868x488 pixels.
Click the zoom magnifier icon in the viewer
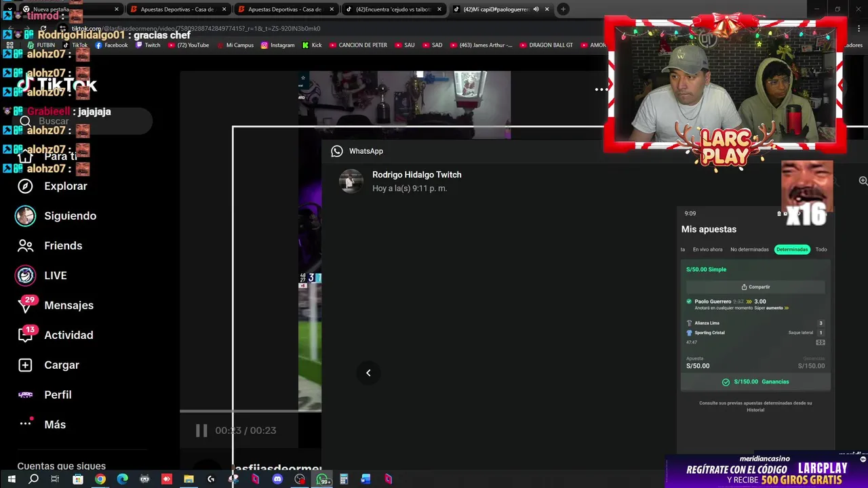coord(863,181)
